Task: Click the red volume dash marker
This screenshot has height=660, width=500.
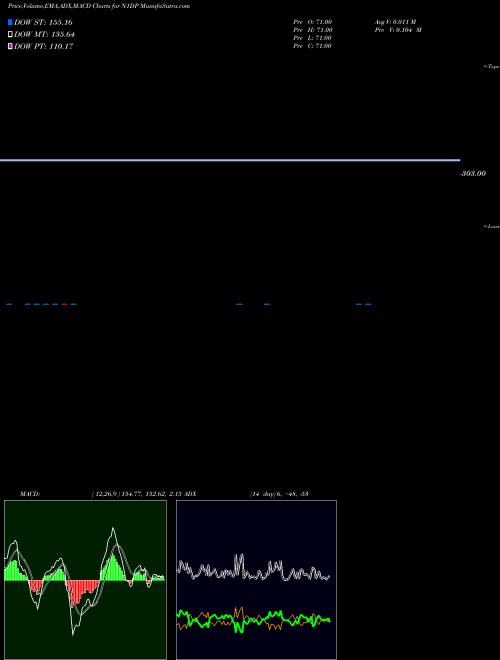Action: 64,304
